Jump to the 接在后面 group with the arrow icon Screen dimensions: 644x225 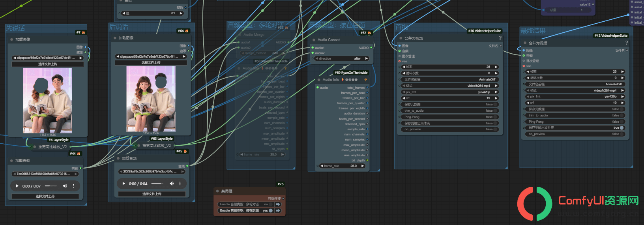tap(278, 211)
